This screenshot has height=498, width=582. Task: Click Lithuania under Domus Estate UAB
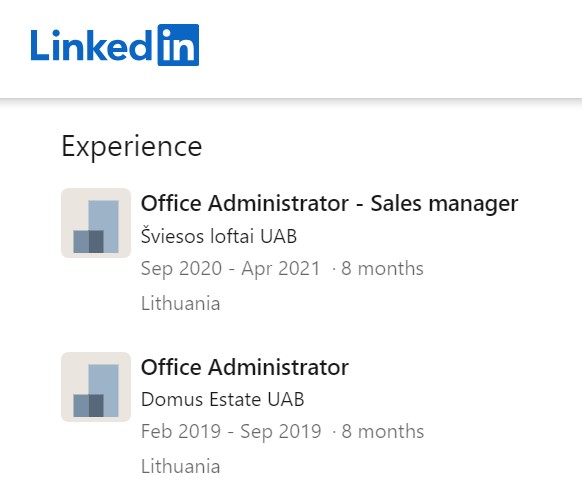[181, 466]
